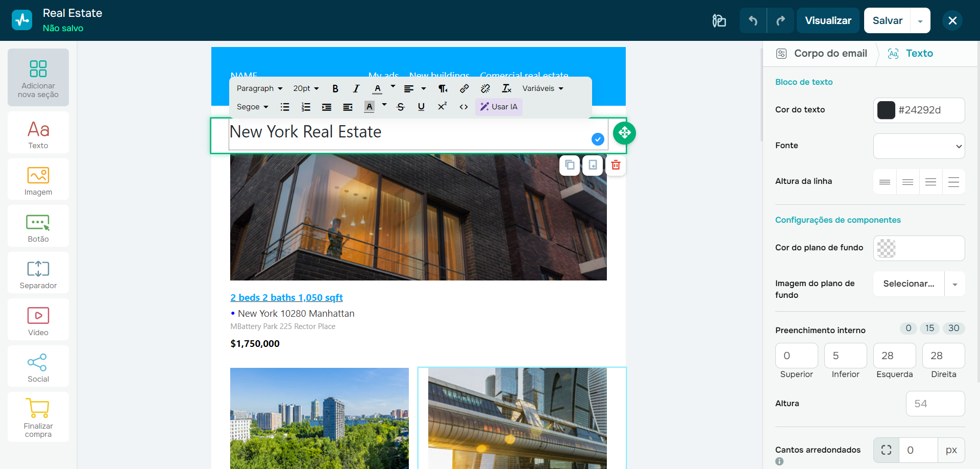Switch to the Texto tab
This screenshot has height=469, width=980.
click(x=911, y=53)
